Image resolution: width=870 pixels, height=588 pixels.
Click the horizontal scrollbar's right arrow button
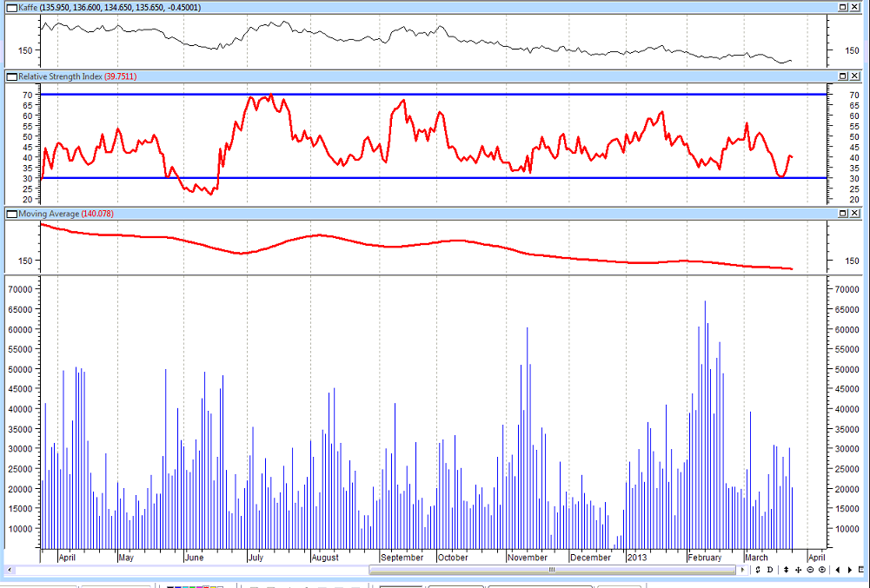click(742, 571)
